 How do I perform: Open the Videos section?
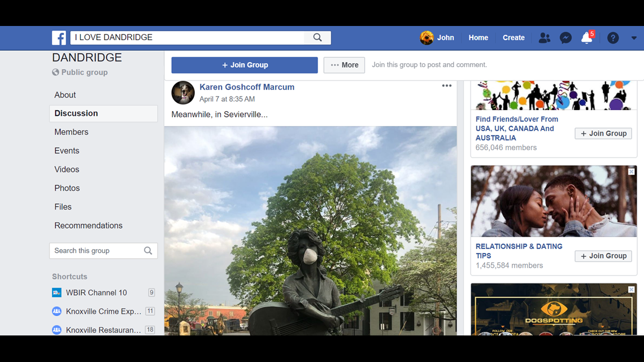point(67,169)
